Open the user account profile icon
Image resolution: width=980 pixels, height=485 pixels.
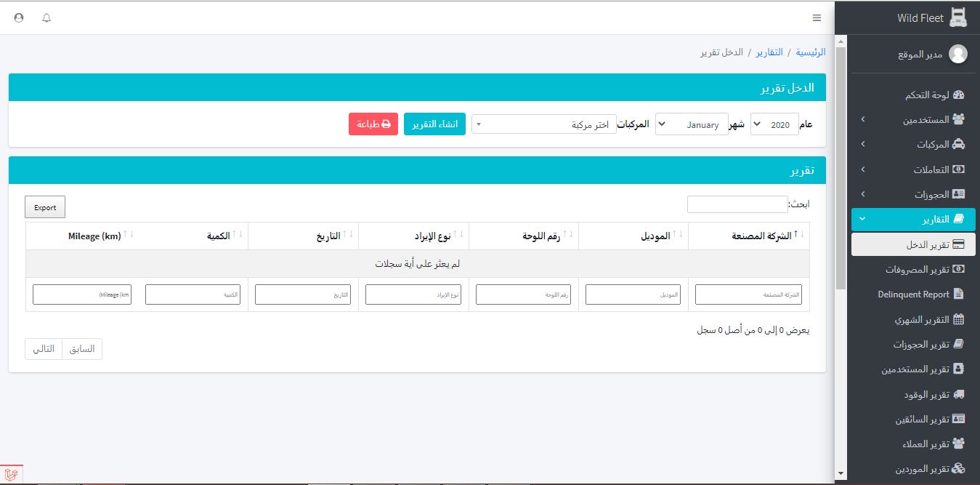pyautogui.click(x=19, y=17)
